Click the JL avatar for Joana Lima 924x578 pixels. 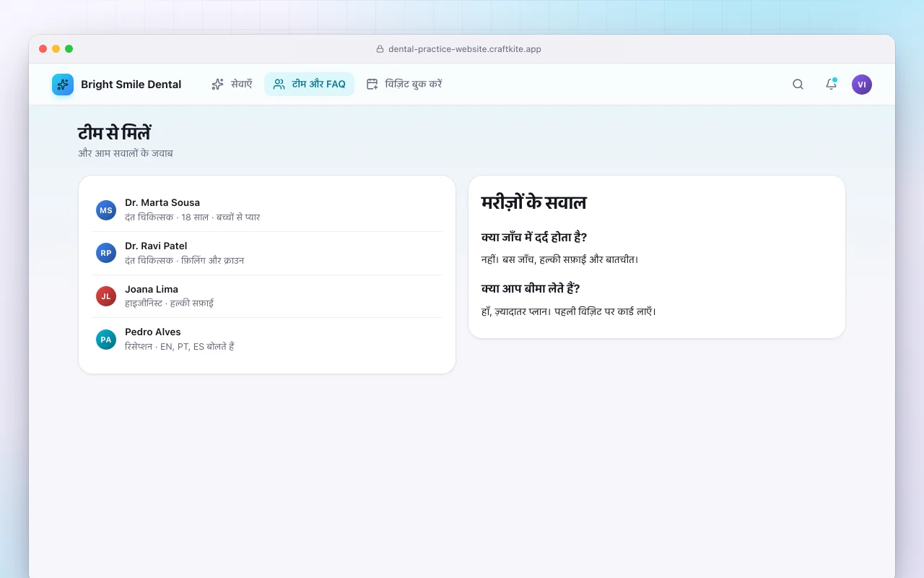tap(106, 296)
